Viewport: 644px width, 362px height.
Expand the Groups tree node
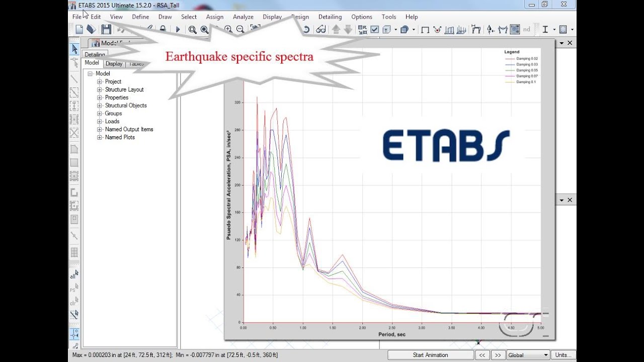[100, 114]
